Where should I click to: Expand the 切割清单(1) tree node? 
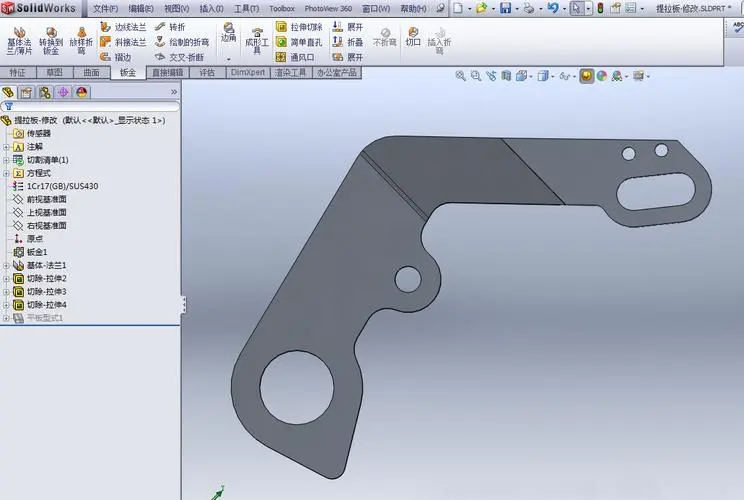(6, 160)
